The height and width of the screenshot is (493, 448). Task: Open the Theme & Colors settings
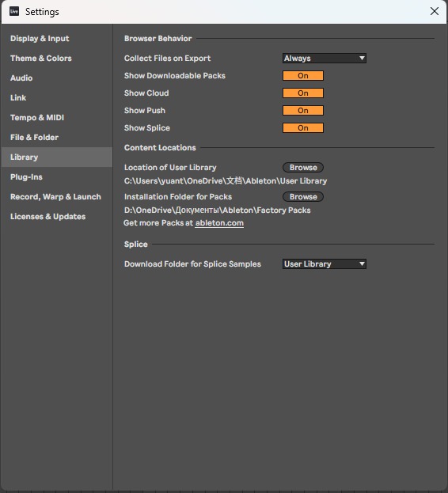tap(41, 59)
